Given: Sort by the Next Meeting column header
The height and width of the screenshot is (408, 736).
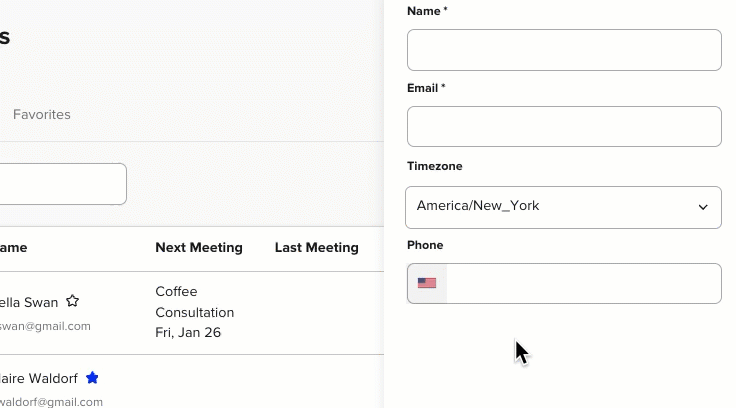Looking at the screenshot, I should tap(199, 247).
